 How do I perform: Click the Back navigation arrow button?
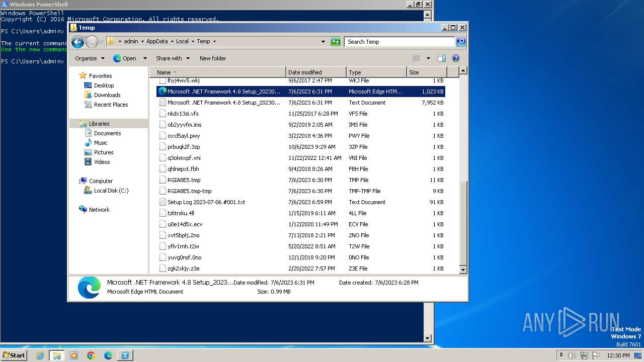77,42
